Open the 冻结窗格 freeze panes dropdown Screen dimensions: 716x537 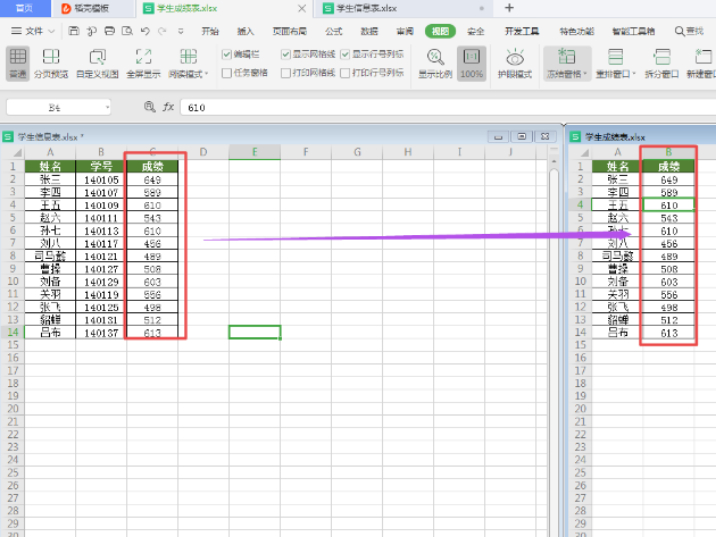tap(585, 74)
